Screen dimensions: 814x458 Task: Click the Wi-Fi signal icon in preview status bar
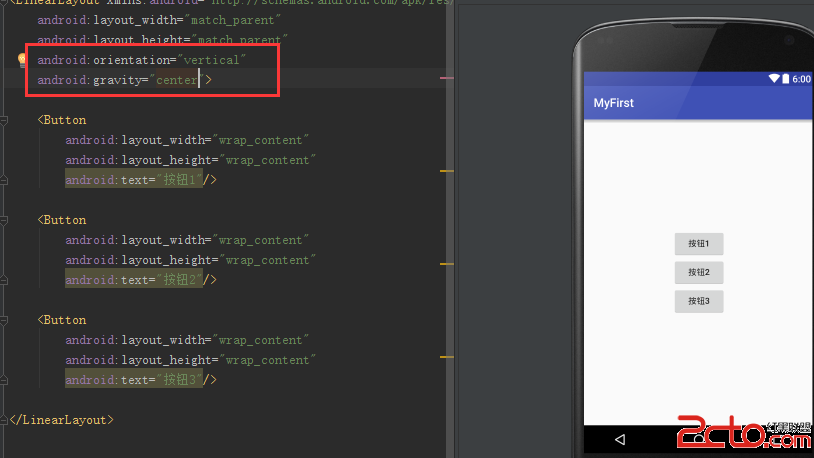(774, 78)
